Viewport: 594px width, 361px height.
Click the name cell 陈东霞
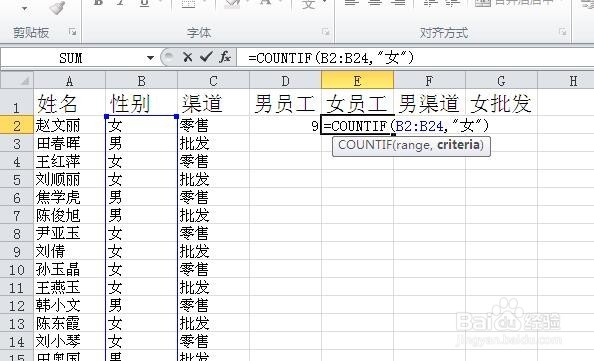click(69, 323)
